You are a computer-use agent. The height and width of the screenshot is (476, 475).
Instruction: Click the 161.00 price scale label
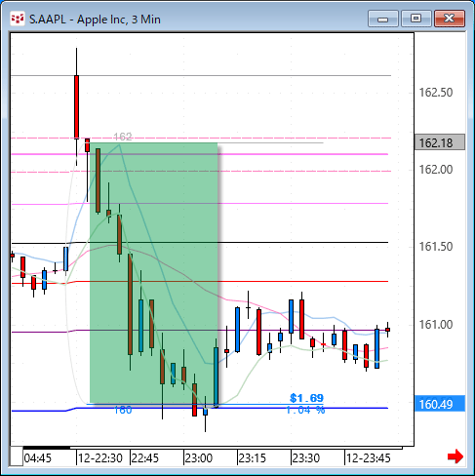coord(436,324)
